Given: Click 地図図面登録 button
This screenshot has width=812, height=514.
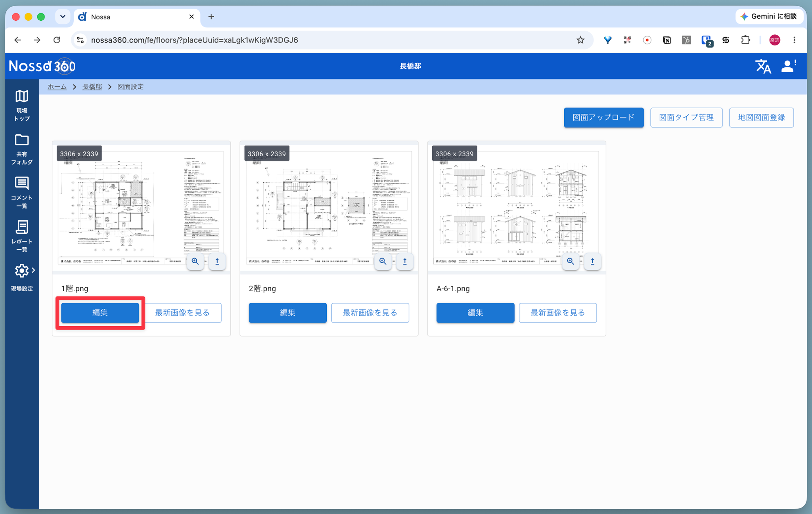Looking at the screenshot, I should [761, 117].
